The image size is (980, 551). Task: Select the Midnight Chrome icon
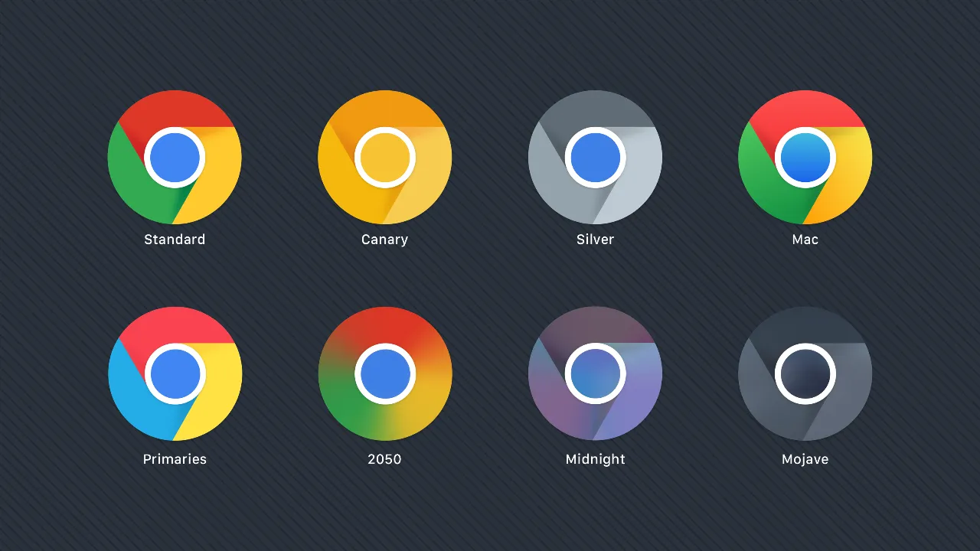coord(595,373)
